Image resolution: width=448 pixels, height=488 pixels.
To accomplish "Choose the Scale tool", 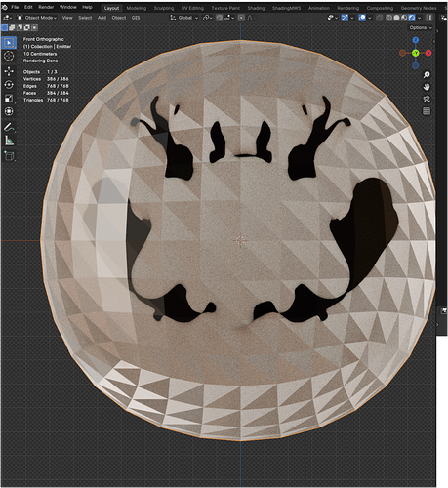I will [9, 98].
